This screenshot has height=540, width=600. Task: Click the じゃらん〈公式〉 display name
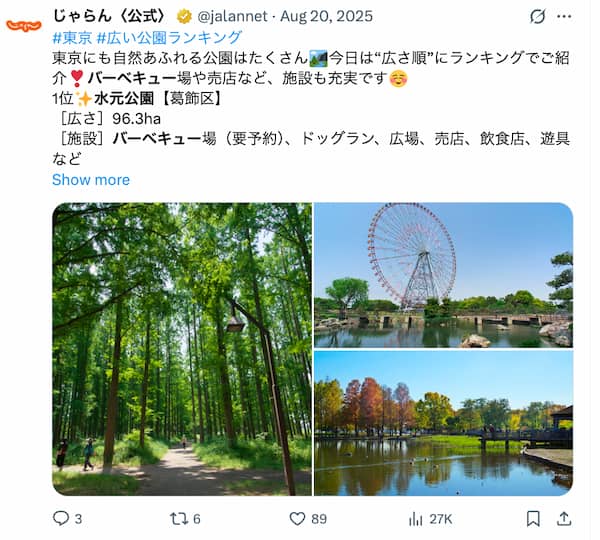[111, 16]
